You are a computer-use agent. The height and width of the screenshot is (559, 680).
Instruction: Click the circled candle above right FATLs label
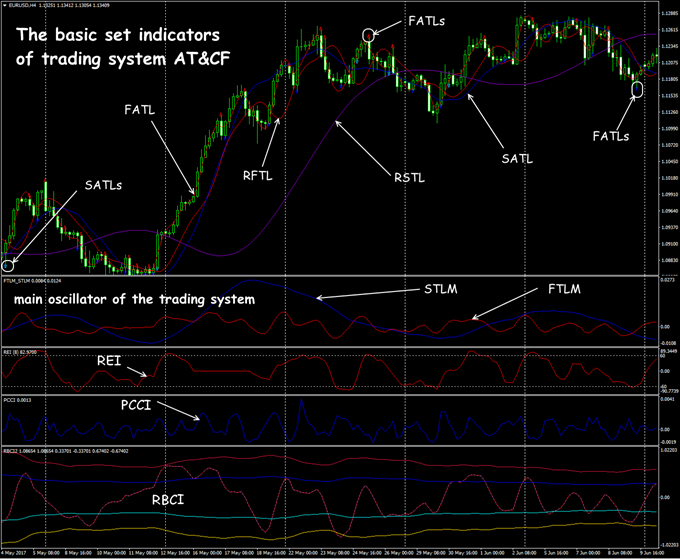637,91
